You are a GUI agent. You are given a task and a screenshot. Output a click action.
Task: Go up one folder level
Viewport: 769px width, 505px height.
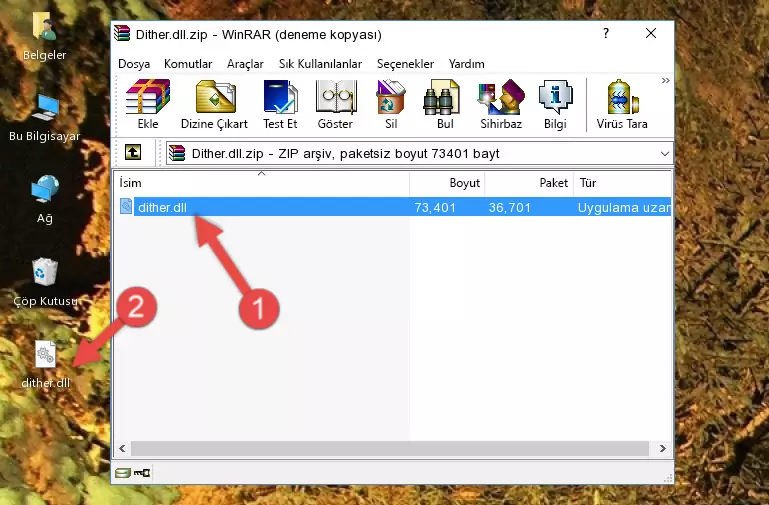click(x=133, y=152)
